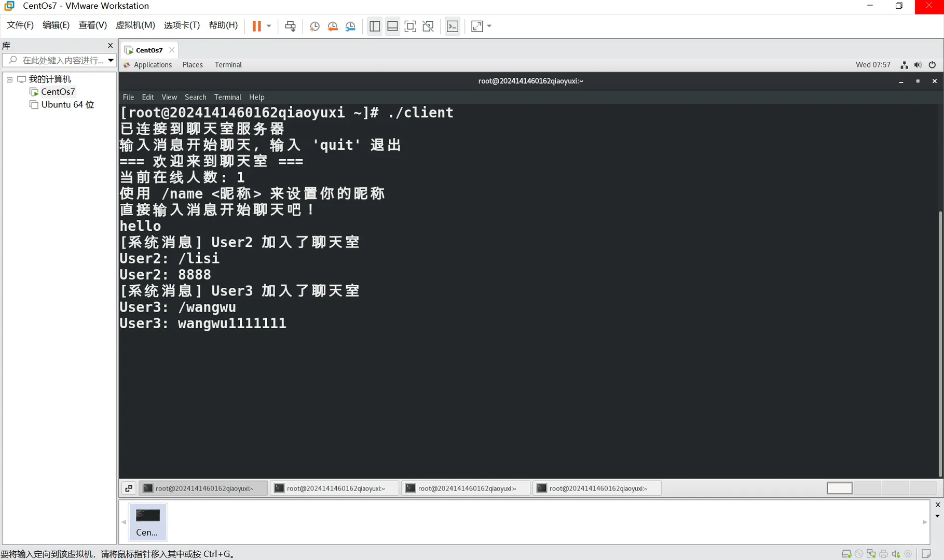Toggle the library sidebar panel view

point(375,26)
